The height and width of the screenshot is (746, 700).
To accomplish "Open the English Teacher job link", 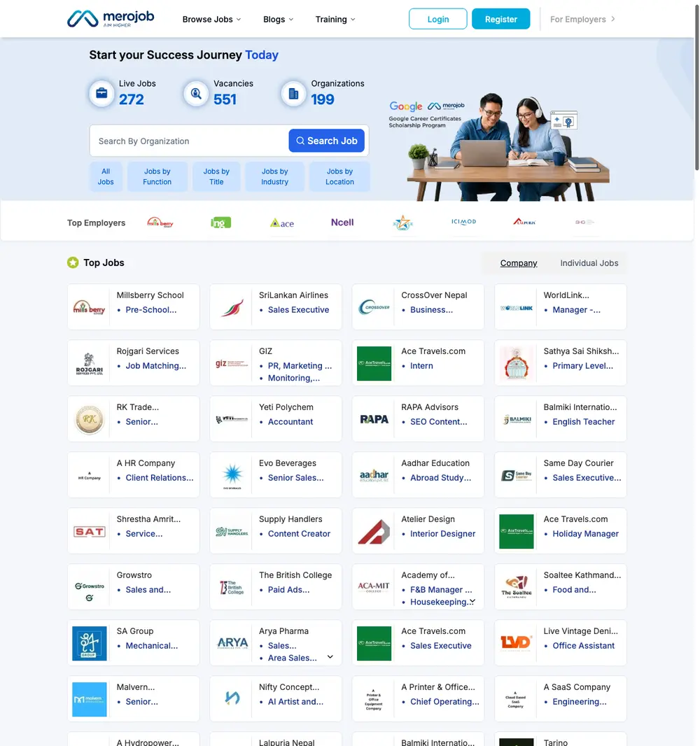I will (583, 422).
